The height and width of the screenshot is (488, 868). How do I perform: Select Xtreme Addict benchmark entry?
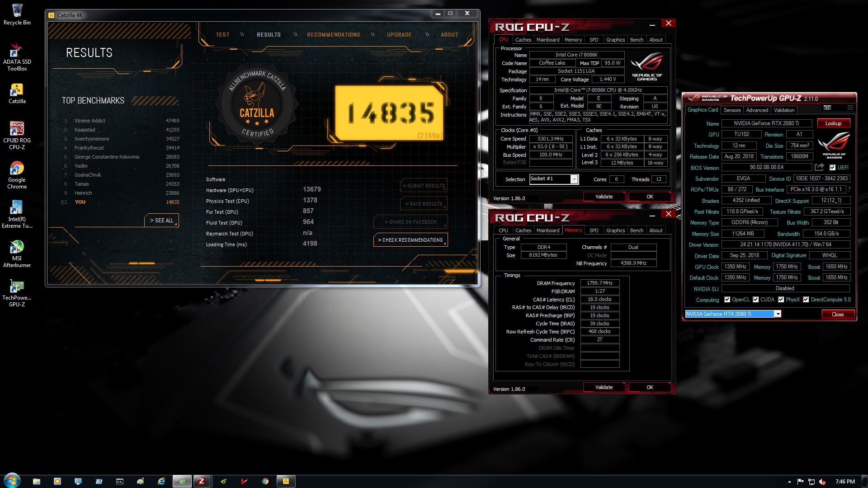[121, 121]
